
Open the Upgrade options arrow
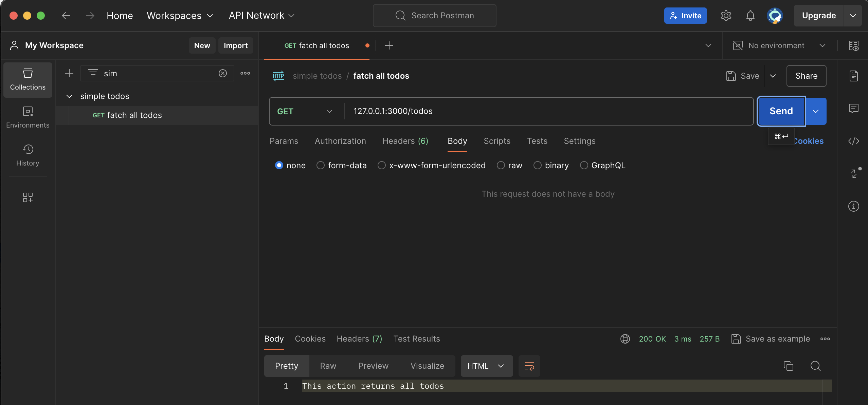(853, 16)
